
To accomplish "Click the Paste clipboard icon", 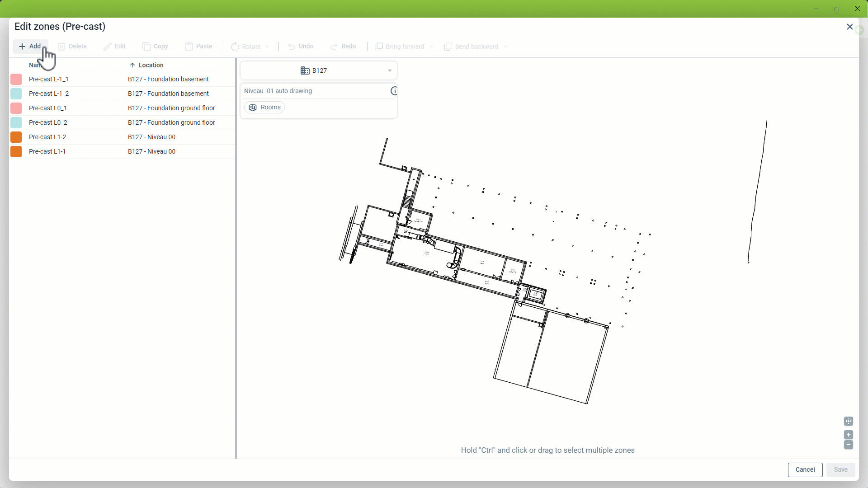I will 189,47.
